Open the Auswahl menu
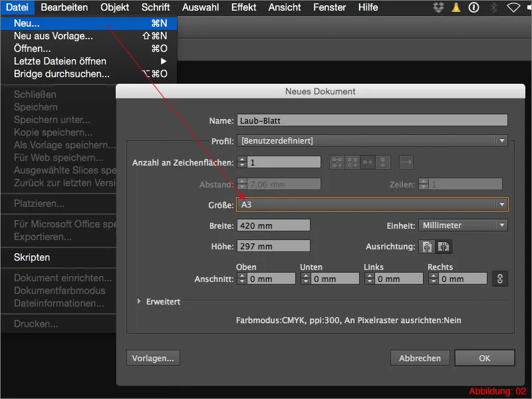Viewport: 532px width, 399px height. tap(201, 7)
